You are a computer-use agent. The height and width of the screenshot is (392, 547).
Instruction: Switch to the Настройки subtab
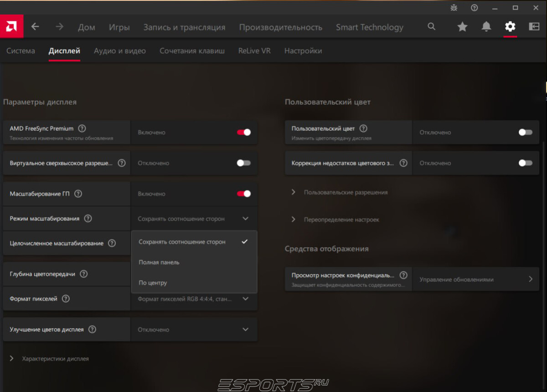303,51
